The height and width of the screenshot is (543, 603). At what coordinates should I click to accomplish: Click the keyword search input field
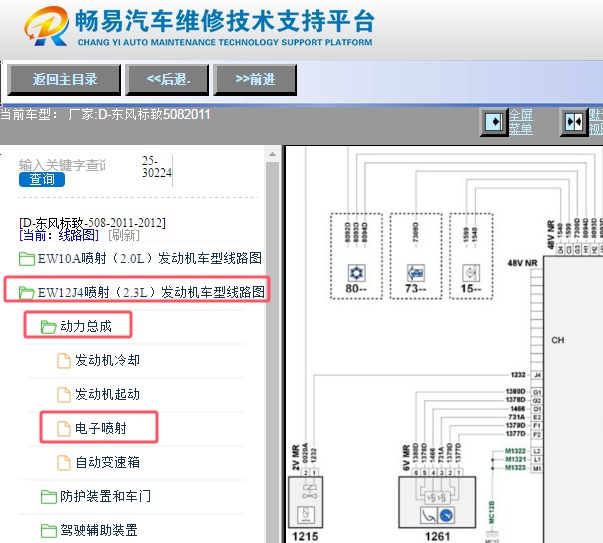coord(62,165)
